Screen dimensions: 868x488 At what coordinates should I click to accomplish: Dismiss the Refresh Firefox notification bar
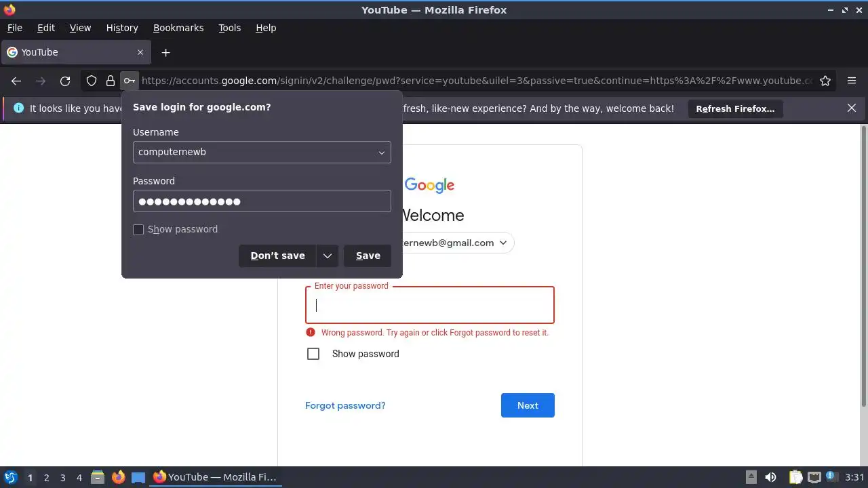coord(852,108)
